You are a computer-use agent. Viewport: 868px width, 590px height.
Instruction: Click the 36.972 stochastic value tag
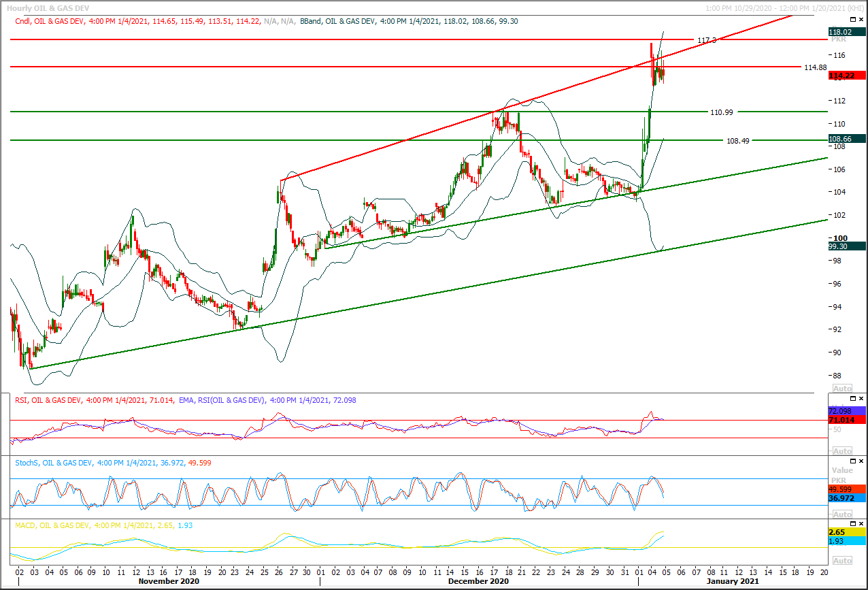pos(847,499)
